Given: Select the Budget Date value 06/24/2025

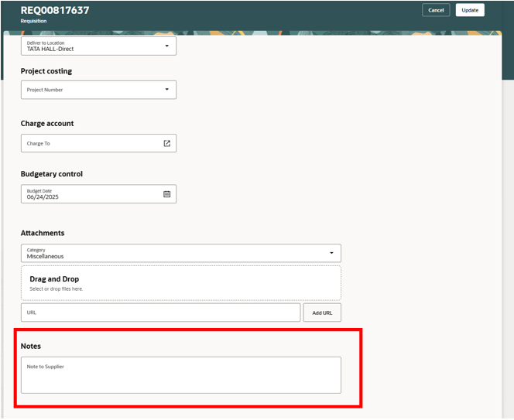Looking at the screenshot, I should (x=43, y=197).
